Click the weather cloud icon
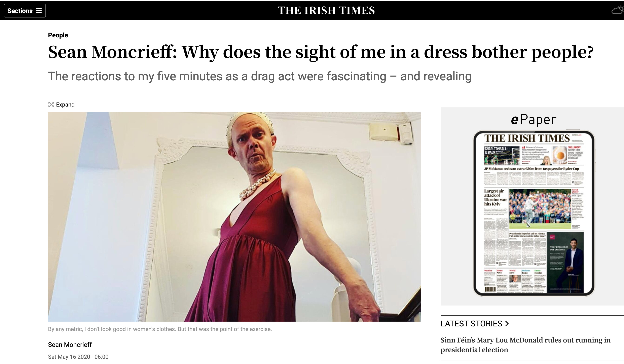The image size is (624, 364). point(618,10)
